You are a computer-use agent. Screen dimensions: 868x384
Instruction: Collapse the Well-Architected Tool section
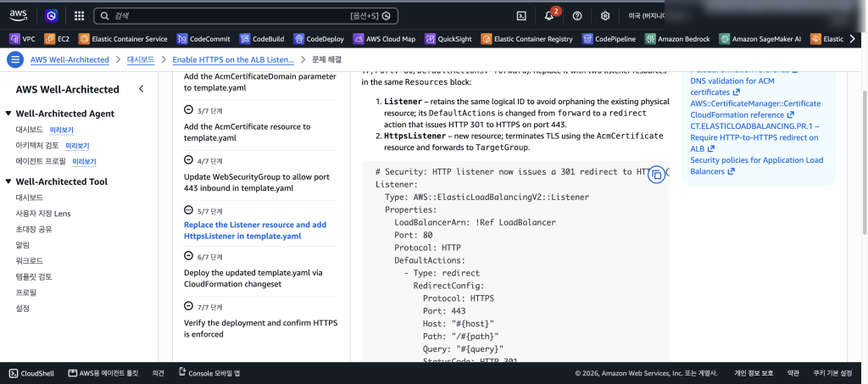pos(8,181)
